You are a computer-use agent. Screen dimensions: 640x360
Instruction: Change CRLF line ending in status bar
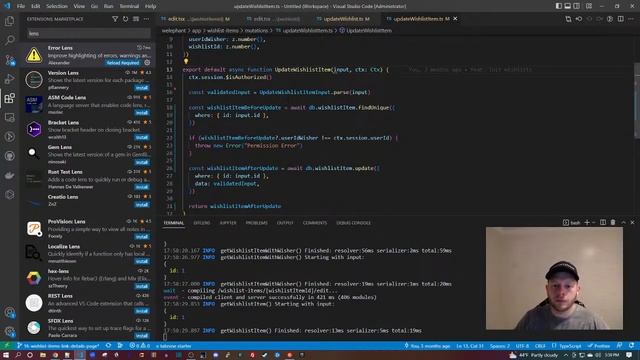540,346
